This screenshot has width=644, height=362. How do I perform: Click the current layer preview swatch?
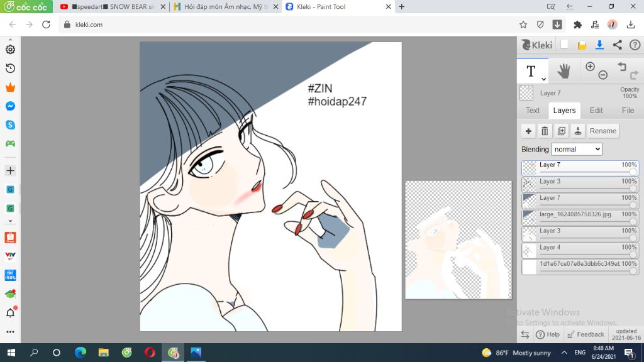click(526, 93)
